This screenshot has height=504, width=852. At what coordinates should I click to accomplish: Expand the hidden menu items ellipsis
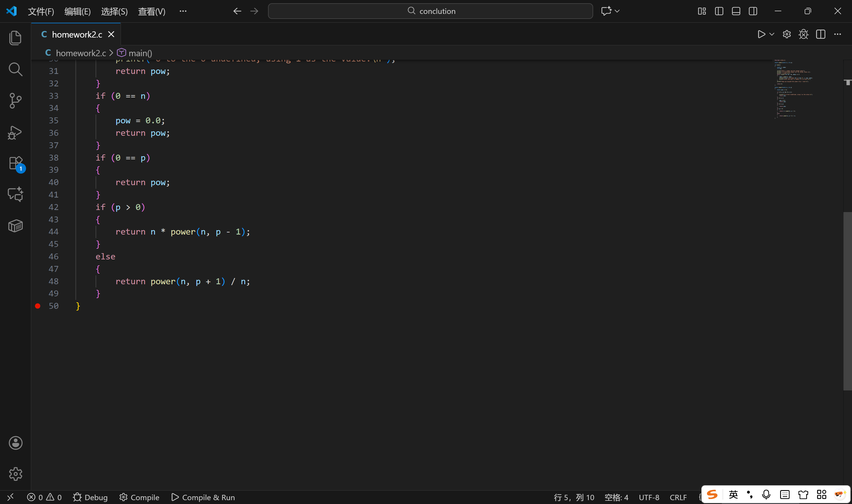(x=183, y=11)
